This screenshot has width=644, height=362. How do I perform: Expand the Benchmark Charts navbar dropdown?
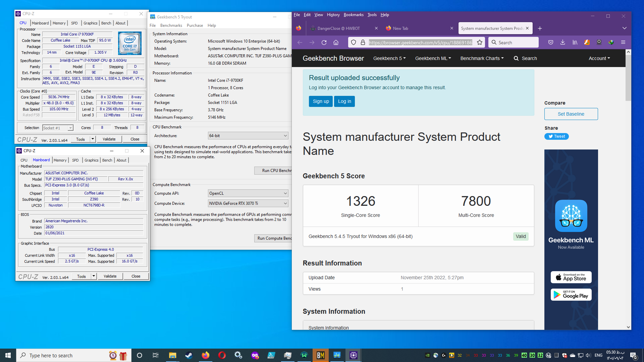coord(482,58)
